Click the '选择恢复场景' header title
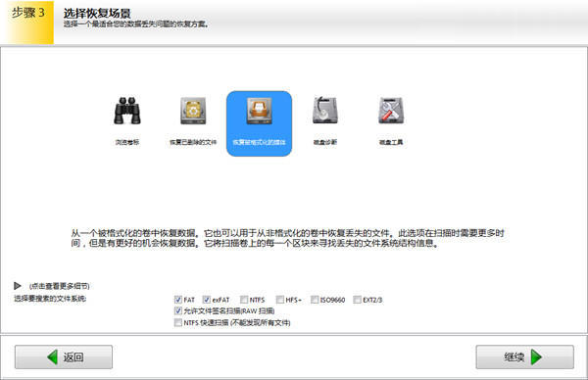 tap(97, 13)
